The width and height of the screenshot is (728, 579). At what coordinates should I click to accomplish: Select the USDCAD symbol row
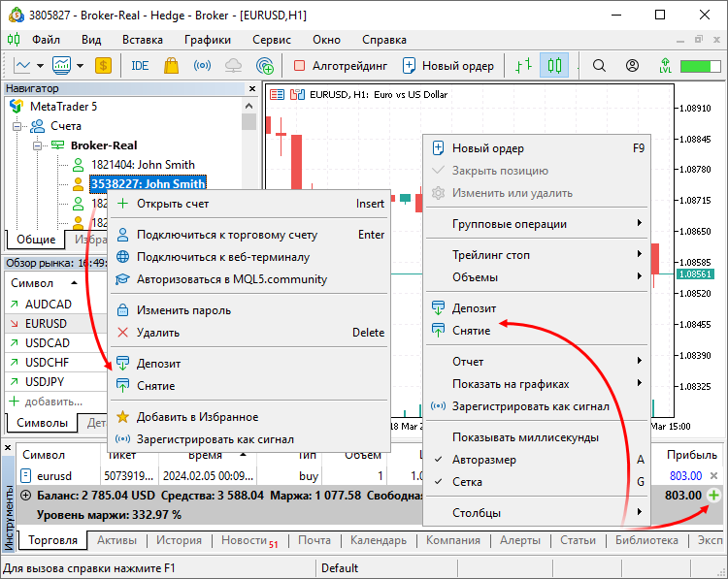coord(55,343)
